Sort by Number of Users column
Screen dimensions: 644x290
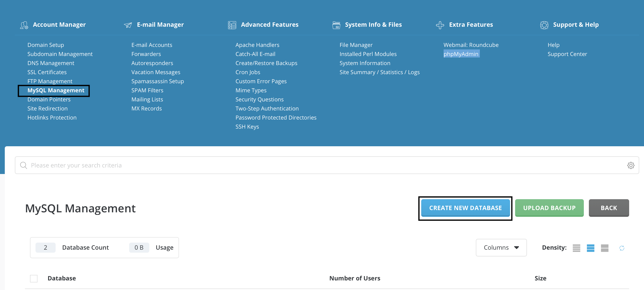tap(355, 278)
